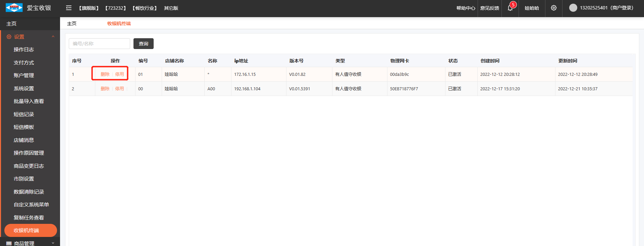Image resolution: width=644 pixels, height=246 pixels.
Task: Click the user avatar icon
Action: (x=573, y=8)
